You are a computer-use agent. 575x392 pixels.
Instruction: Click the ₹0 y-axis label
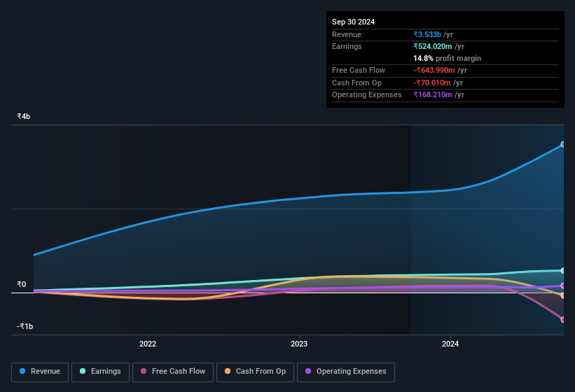click(21, 284)
